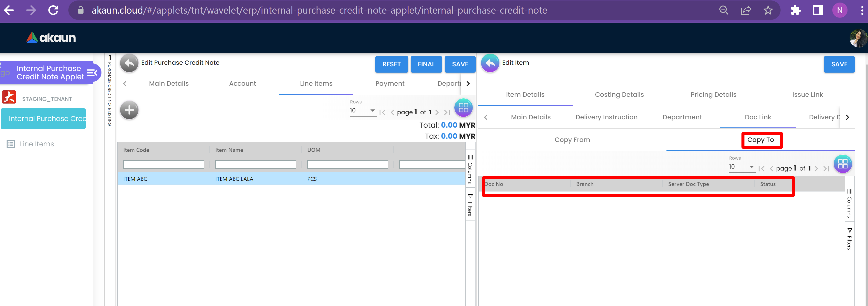The height and width of the screenshot is (306, 868).
Task: Click the blue back arrow beside Edit Item
Action: 490,63
